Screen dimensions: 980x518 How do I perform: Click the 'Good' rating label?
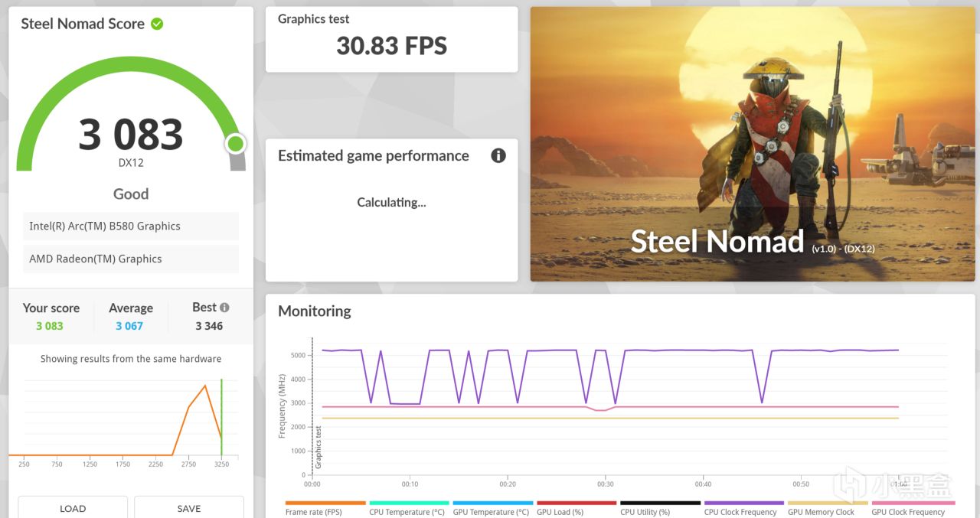pyautogui.click(x=131, y=194)
